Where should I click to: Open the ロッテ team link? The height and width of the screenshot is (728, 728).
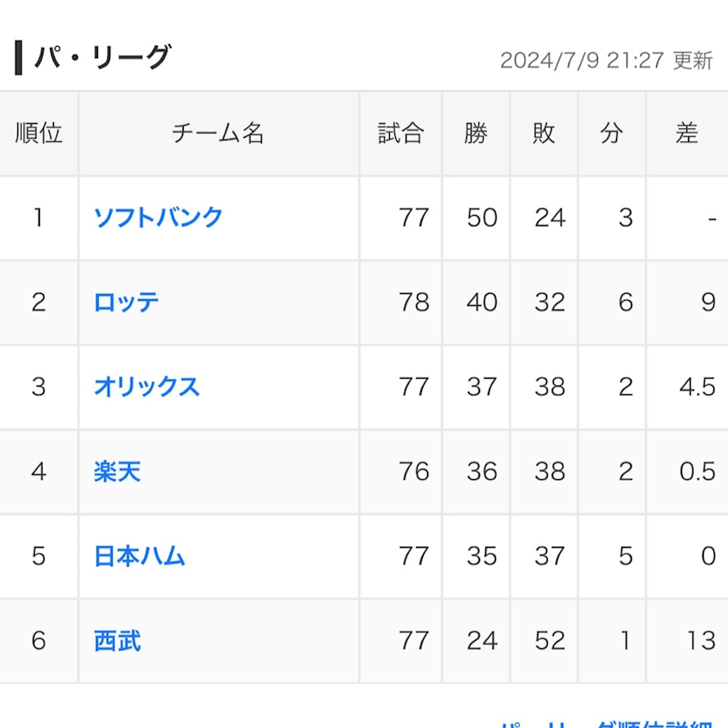[127, 302]
